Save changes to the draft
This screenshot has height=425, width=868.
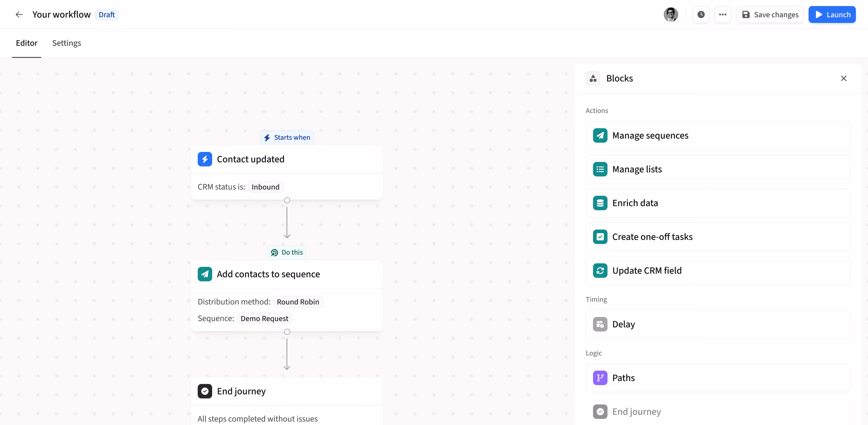[770, 14]
